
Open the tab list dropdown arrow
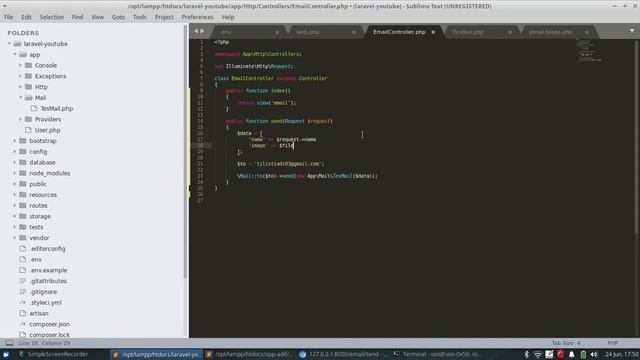632,31
